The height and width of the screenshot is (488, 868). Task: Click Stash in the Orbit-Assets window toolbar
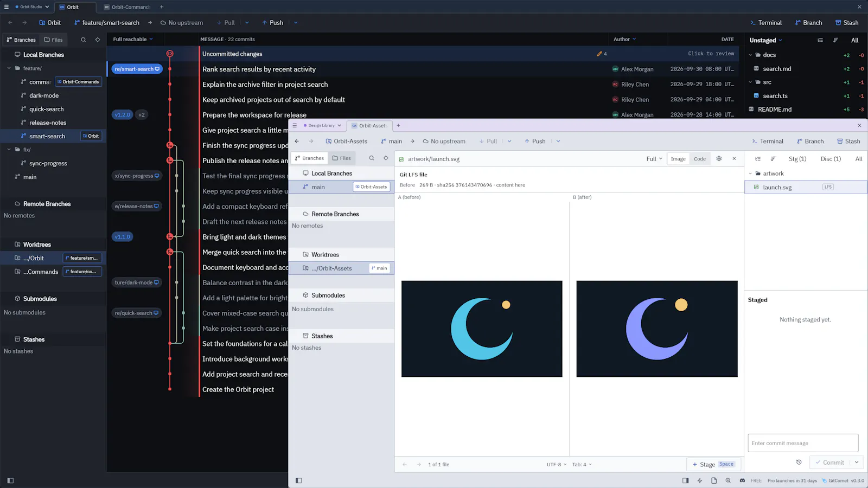(848, 141)
